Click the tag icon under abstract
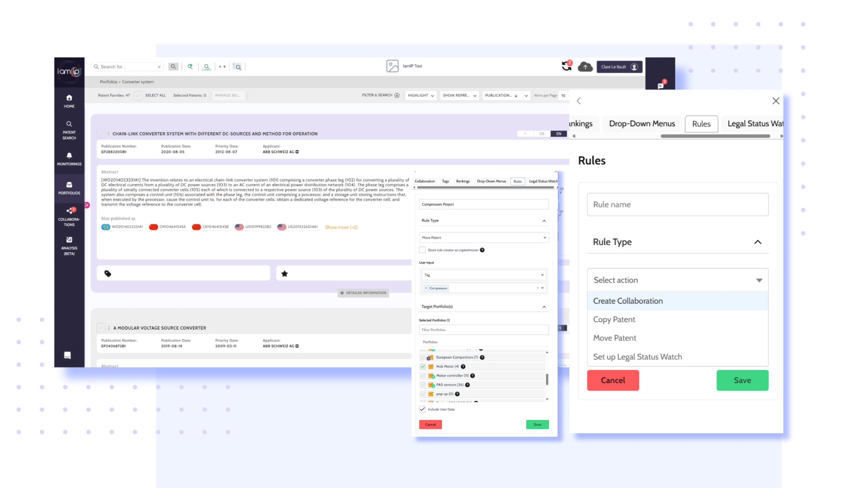This screenshot has height=488, width=868. pos(108,274)
